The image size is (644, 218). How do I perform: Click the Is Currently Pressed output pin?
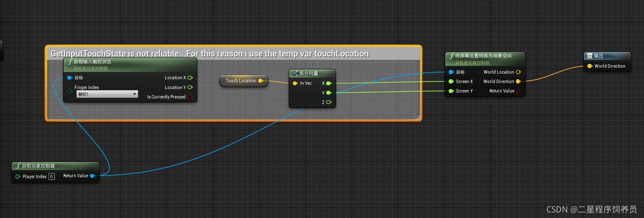190,97
